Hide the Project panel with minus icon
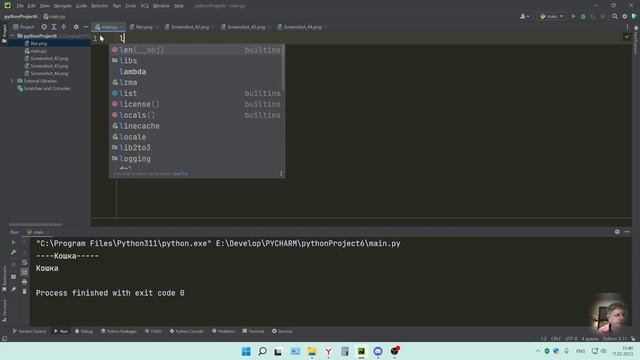 coord(86,27)
